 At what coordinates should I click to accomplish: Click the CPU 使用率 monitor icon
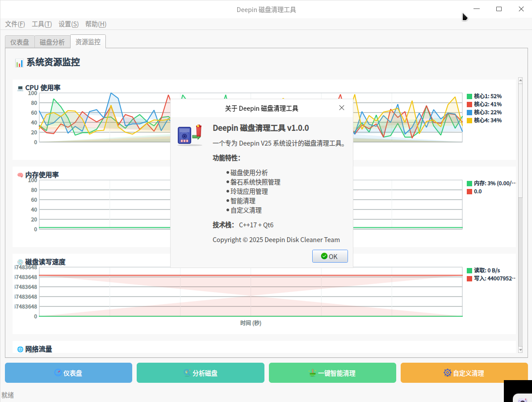tap(20, 88)
